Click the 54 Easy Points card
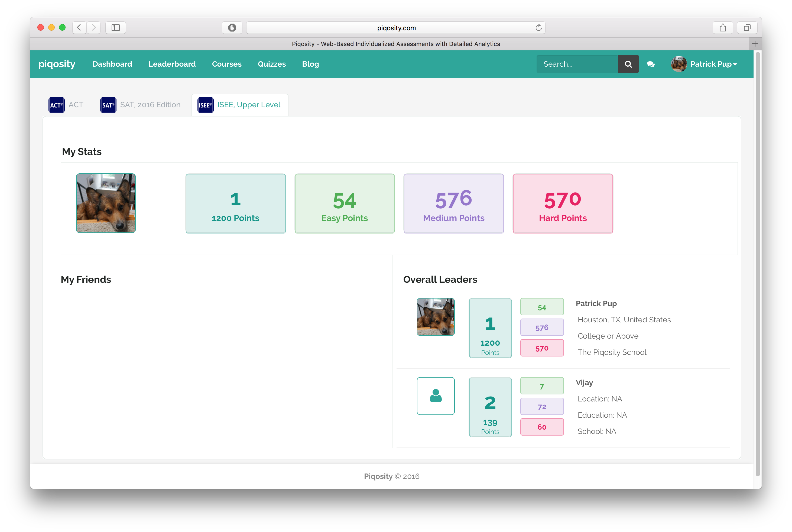This screenshot has height=532, width=792. coord(345,204)
